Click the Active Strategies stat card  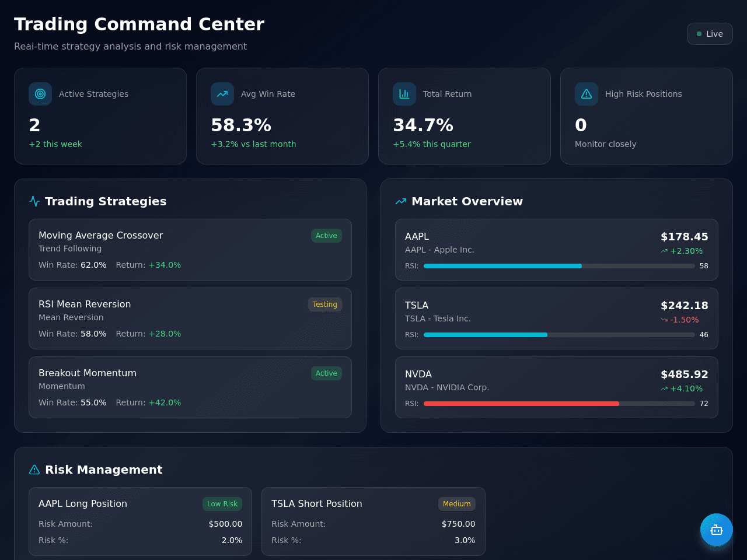100,116
